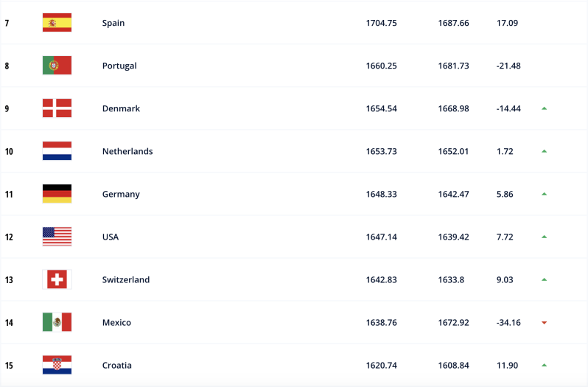
Task: Click the green up arrow for Croatia
Action: coord(544,365)
